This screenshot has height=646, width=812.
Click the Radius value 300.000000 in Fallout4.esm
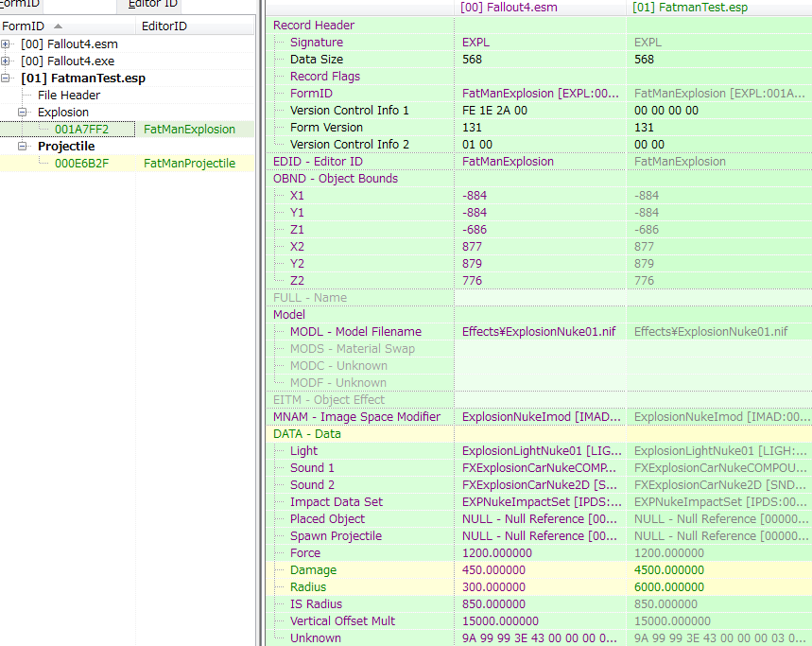(493, 587)
